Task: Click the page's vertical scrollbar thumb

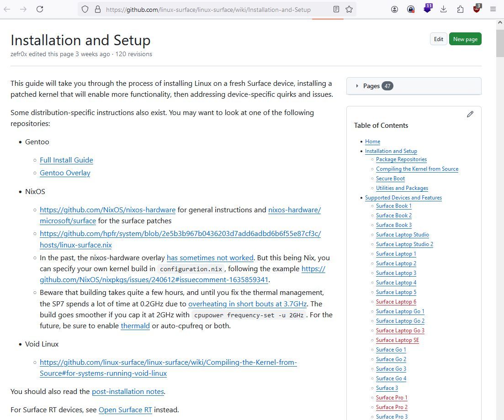Action: (x=500, y=43)
